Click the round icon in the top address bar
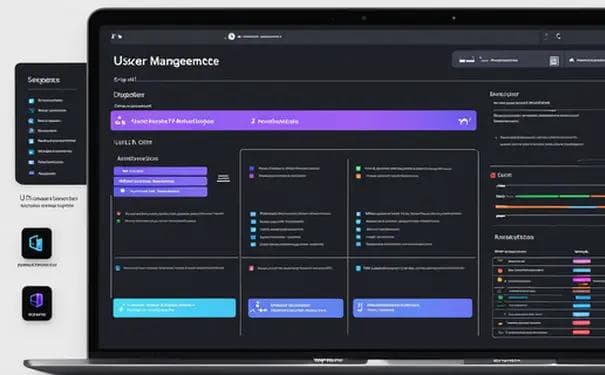The width and height of the screenshot is (605, 375). coord(232,36)
